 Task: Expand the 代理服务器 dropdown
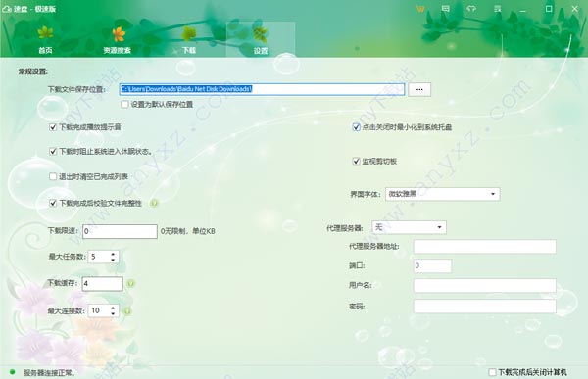pyautogui.click(x=409, y=227)
